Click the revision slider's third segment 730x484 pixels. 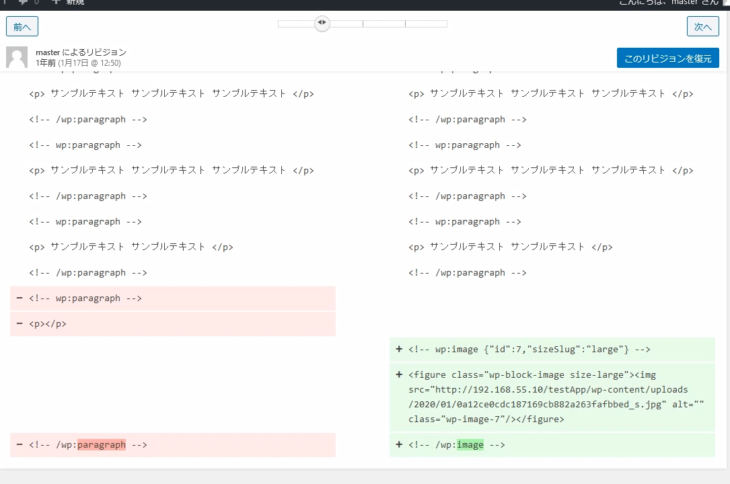coord(384,24)
